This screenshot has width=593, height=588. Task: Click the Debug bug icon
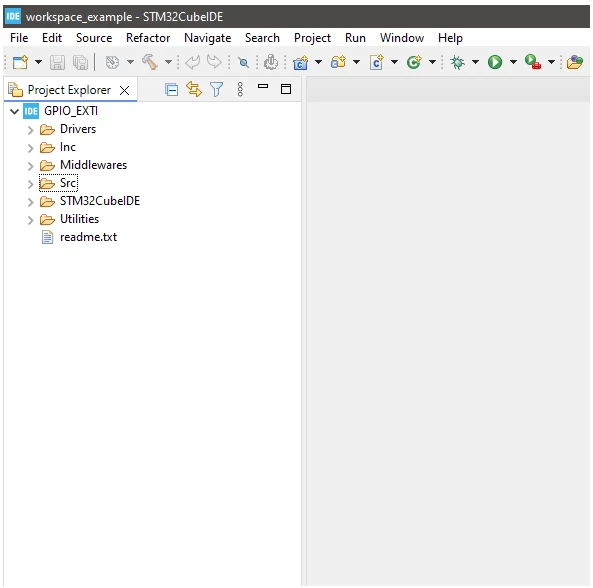click(458, 62)
